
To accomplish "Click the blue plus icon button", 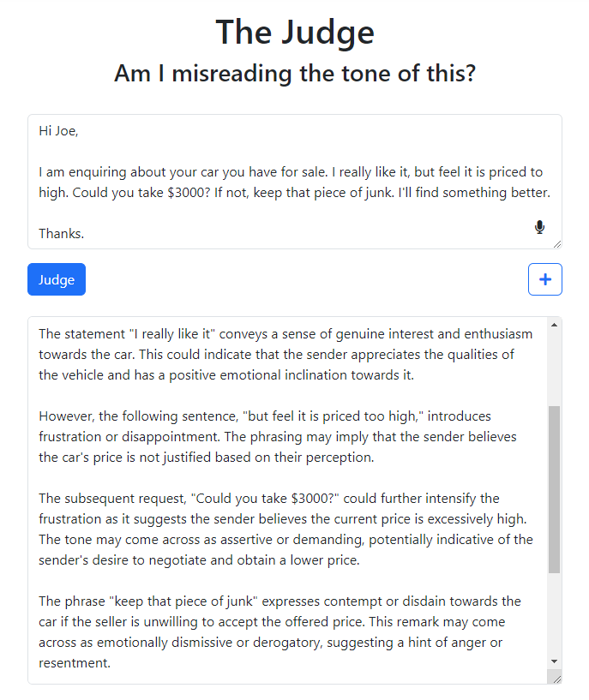I will pyautogui.click(x=544, y=279).
